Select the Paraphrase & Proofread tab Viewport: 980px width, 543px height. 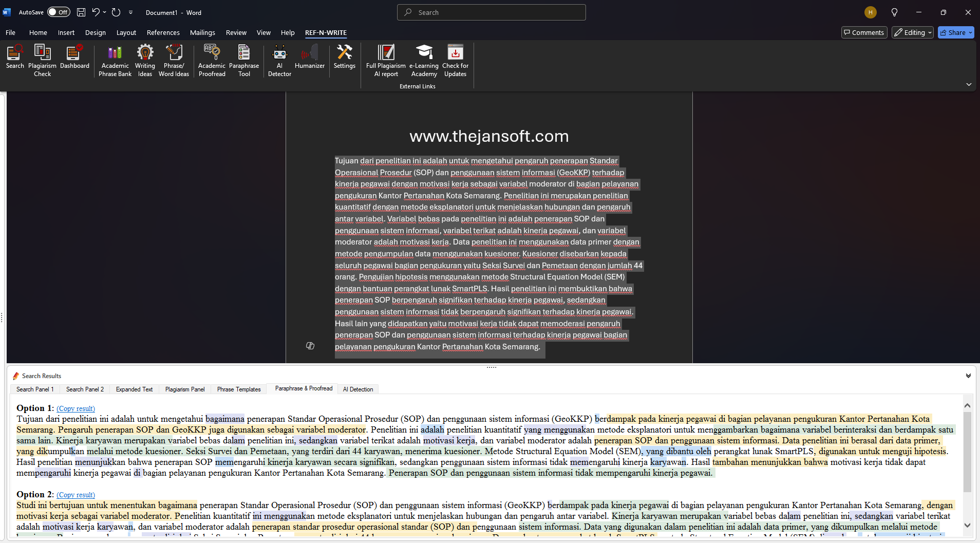tap(304, 388)
